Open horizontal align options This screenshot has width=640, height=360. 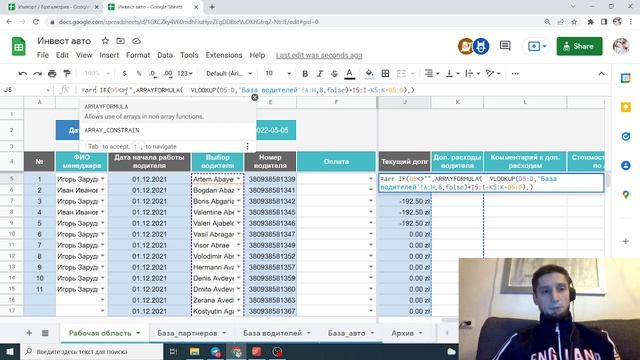pos(431,73)
